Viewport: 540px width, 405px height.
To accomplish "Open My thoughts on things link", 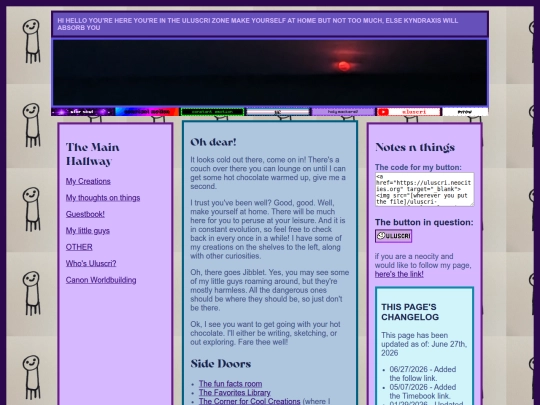I will (x=103, y=198).
